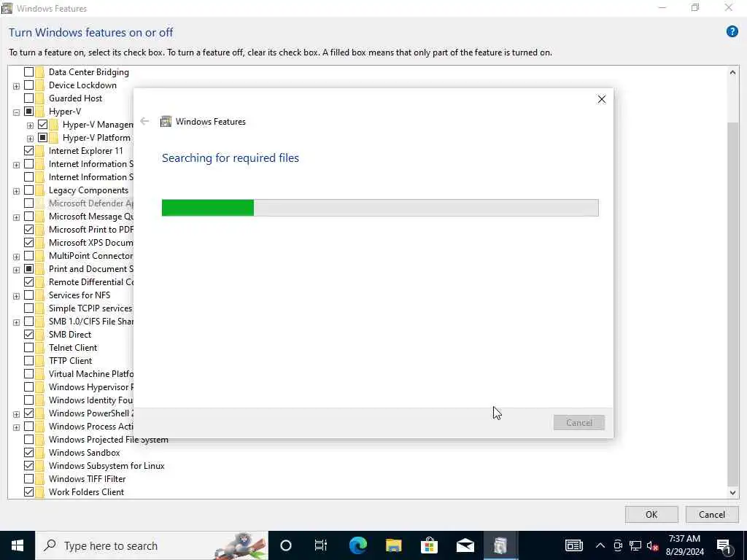
Task: Open the Windows Features help icon
Action: [732, 32]
